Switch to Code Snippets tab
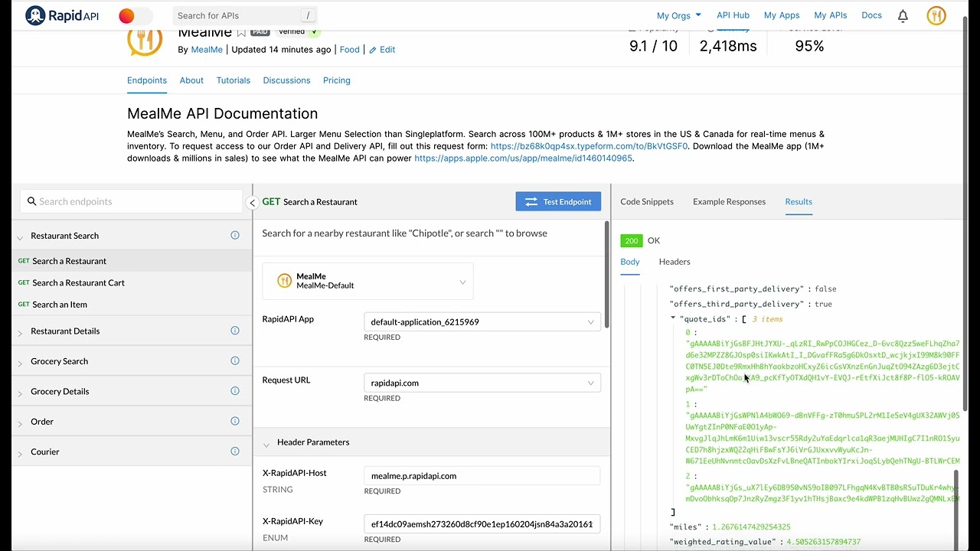 [x=647, y=202]
